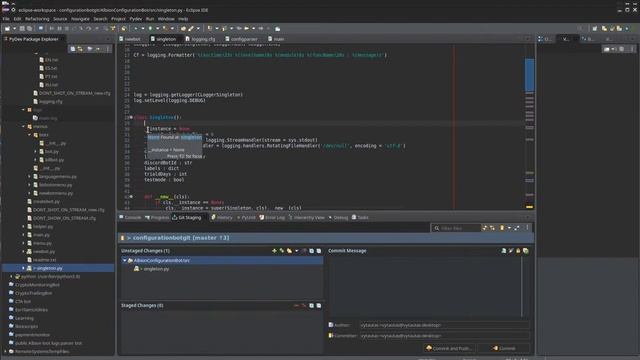Open Package Explorer view menu
Screen dimensions: 640x360
click(108, 49)
